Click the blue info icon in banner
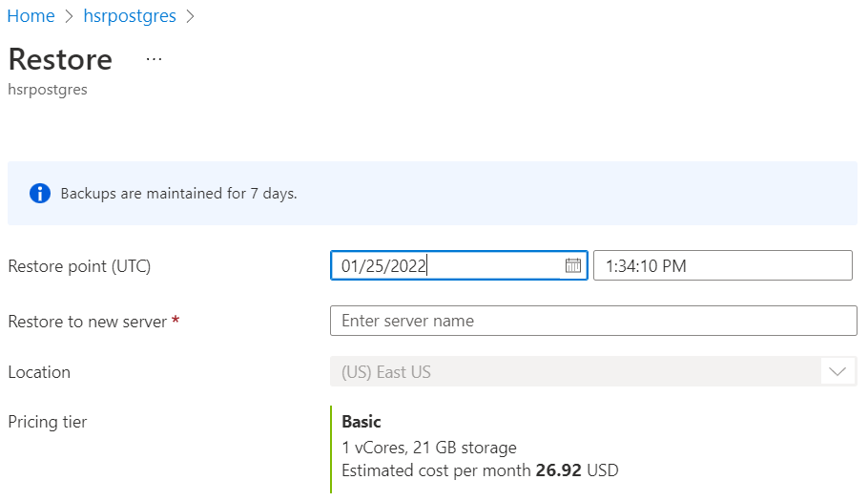Viewport: 868px width, 501px height. [40, 193]
